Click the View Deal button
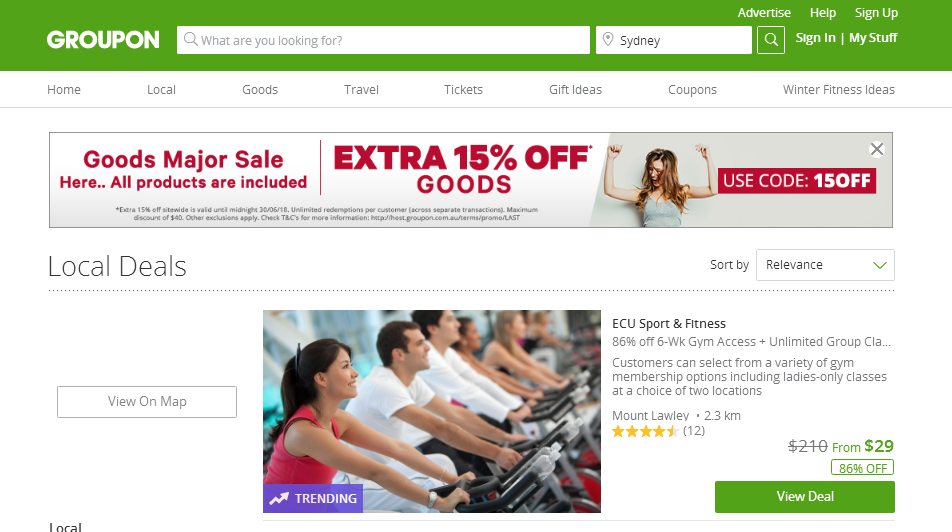This screenshot has width=952, height=532. [x=804, y=497]
